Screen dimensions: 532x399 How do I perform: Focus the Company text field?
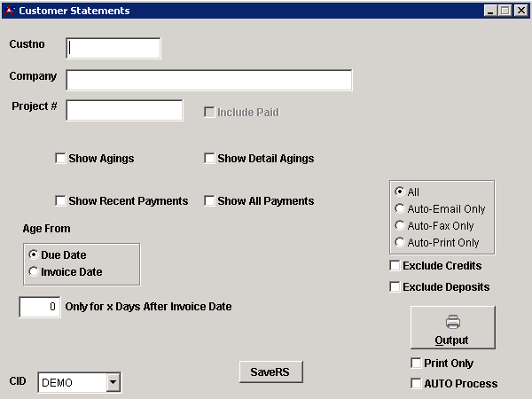click(x=208, y=81)
